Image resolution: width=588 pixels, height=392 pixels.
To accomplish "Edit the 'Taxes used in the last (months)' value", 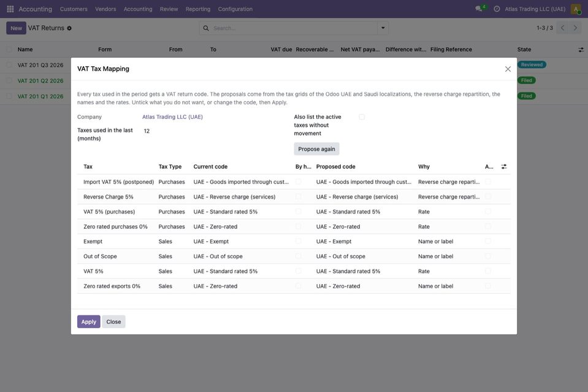I will click(x=214, y=131).
